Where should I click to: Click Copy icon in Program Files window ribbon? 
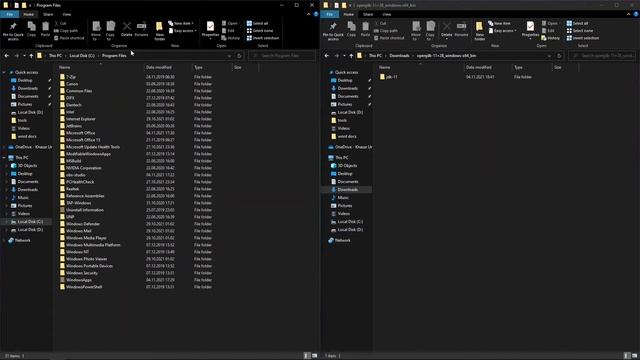[x=31, y=29]
